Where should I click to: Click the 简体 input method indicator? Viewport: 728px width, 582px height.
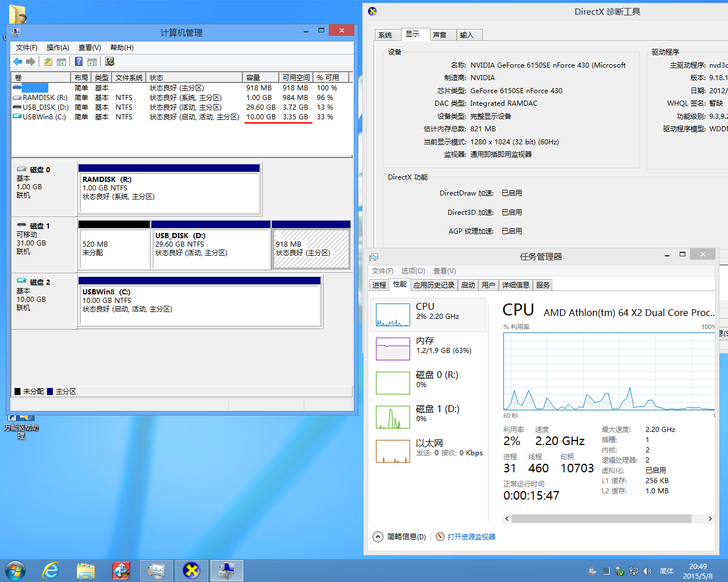[x=667, y=571]
